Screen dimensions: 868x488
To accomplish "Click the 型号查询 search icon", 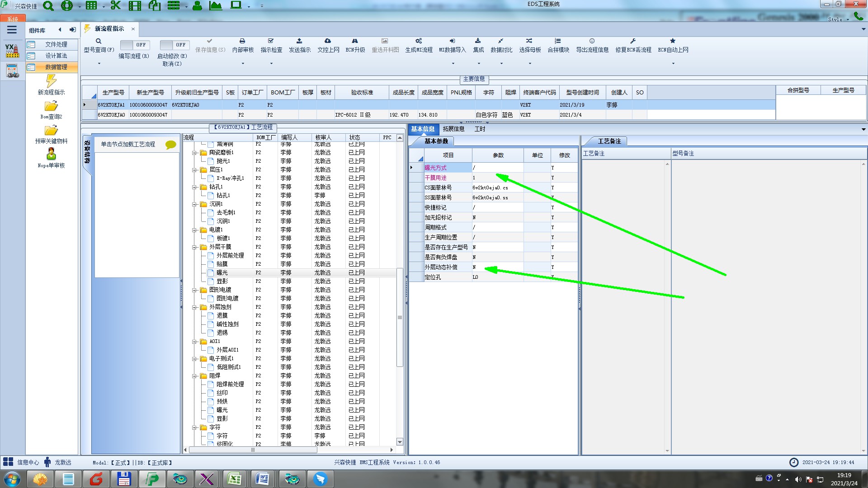I will pyautogui.click(x=98, y=41).
